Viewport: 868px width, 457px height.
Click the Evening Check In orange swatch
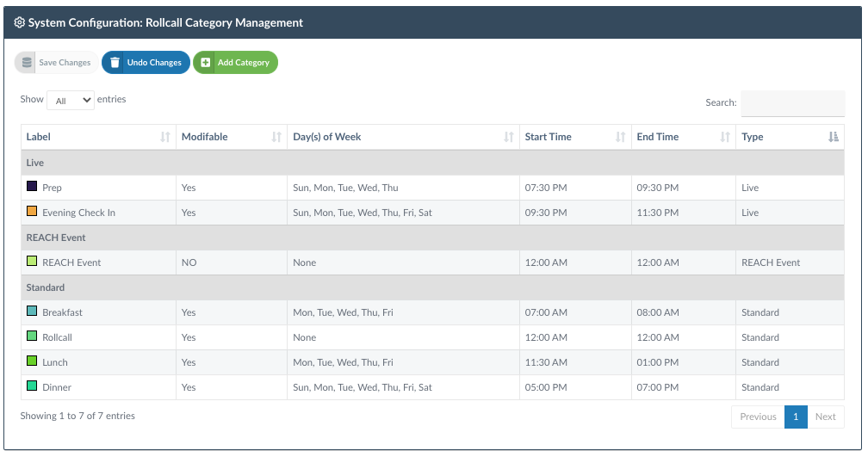[x=32, y=212]
